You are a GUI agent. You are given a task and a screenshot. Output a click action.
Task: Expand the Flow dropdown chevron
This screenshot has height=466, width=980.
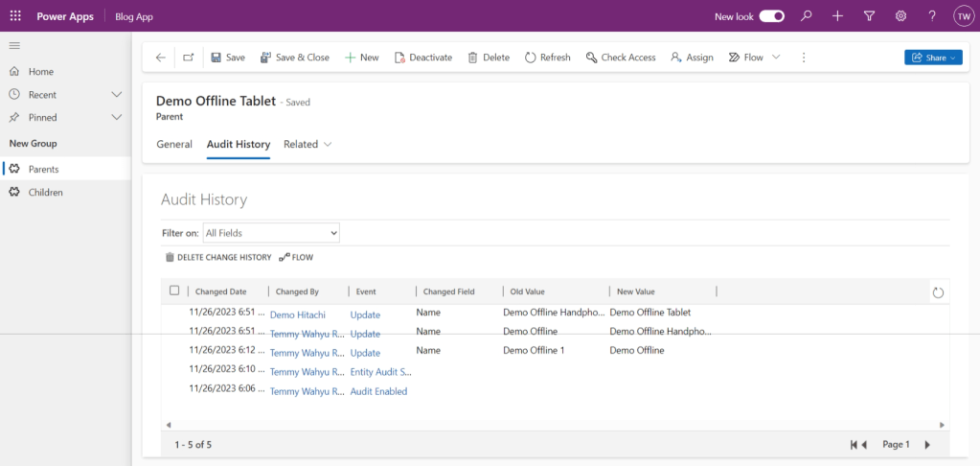pos(776,57)
